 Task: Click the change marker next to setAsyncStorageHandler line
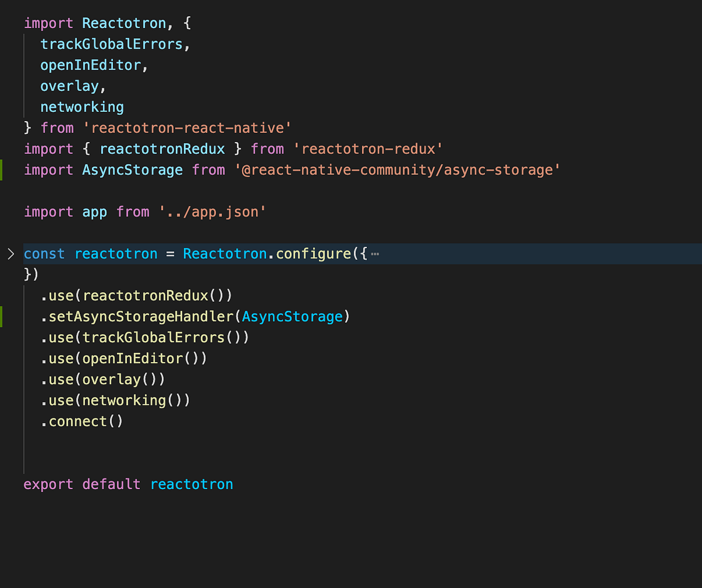2,317
